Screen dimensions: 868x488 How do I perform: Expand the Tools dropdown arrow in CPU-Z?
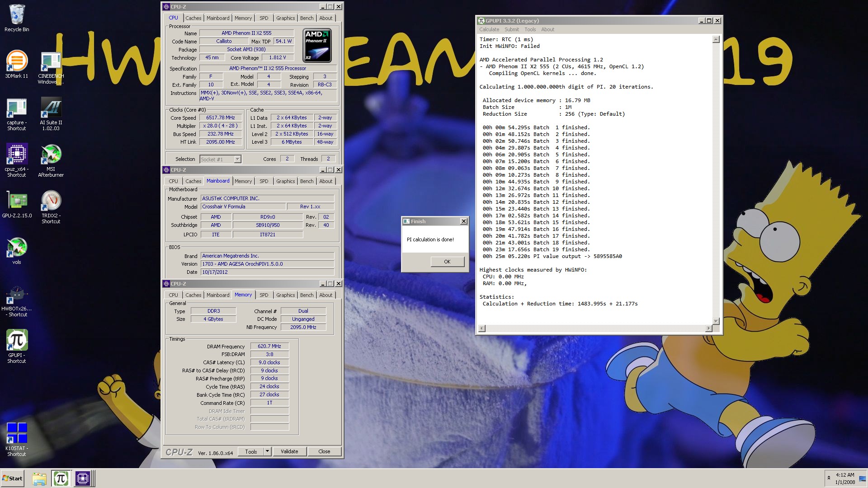tap(267, 451)
